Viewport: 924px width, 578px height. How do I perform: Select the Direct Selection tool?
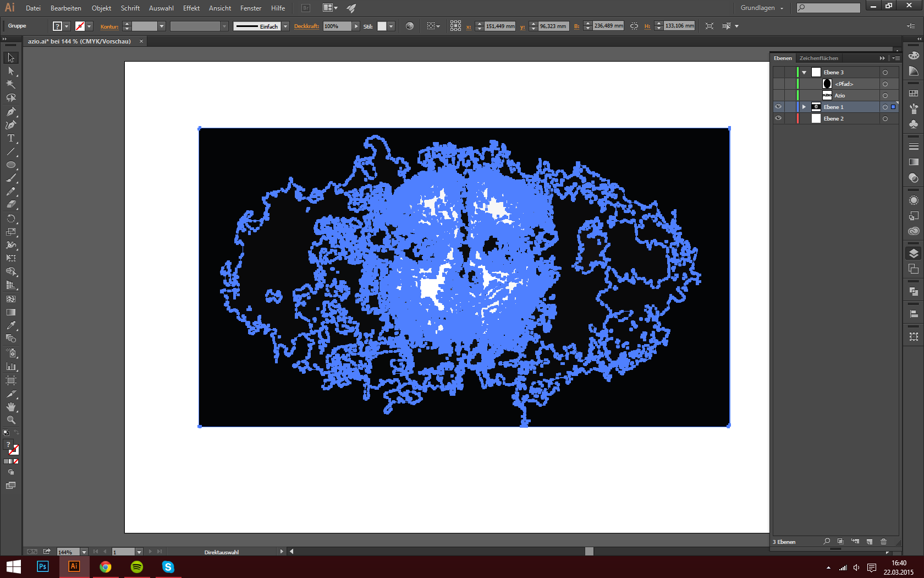[11, 71]
